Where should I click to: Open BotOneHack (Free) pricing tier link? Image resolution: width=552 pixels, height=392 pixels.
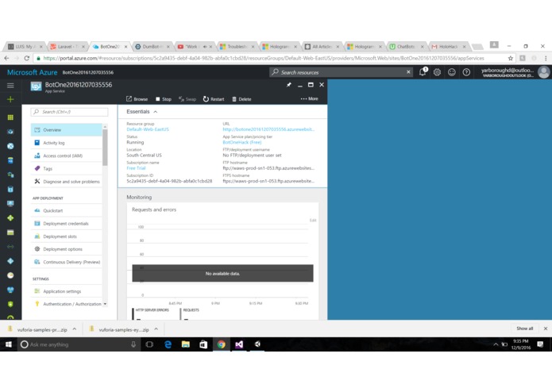[x=242, y=142]
